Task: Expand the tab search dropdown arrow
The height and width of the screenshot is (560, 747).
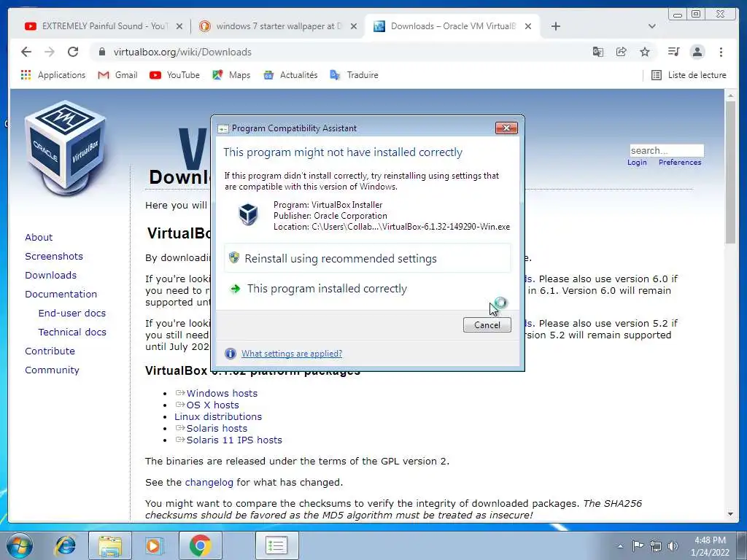Action: tap(651, 26)
